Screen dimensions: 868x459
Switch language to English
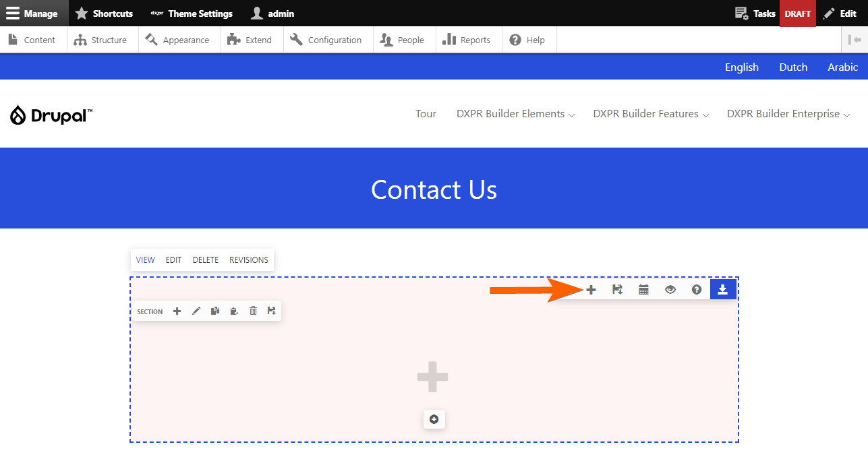[x=742, y=67]
